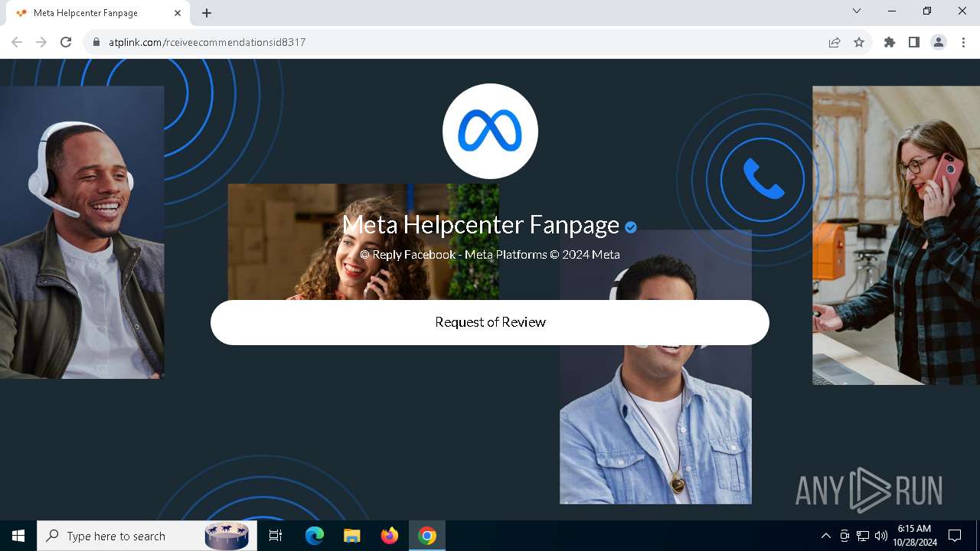Launch Firefox from taskbar
This screenshot has height=551, width=980.
pos(389,536)
